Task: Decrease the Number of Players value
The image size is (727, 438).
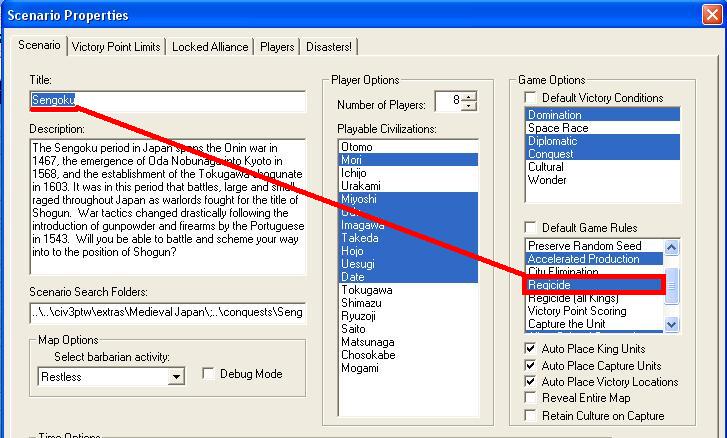Action: click(470, 106)
